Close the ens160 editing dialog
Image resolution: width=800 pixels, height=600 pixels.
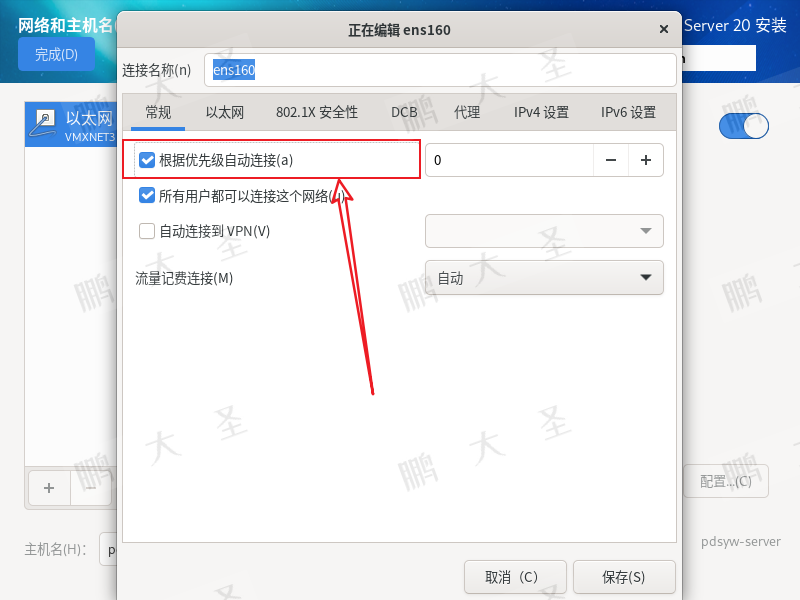pos(664,29)
